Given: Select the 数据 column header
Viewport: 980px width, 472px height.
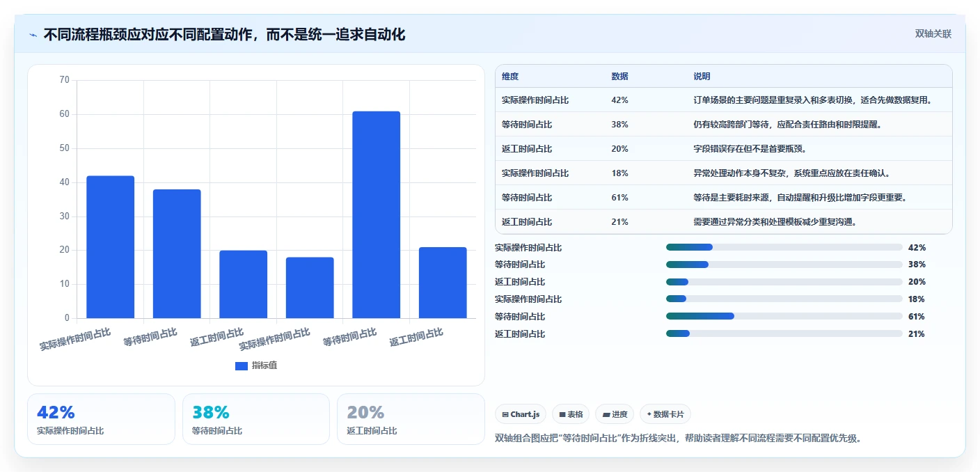Looking at the screenshot, I should point(619,77).
